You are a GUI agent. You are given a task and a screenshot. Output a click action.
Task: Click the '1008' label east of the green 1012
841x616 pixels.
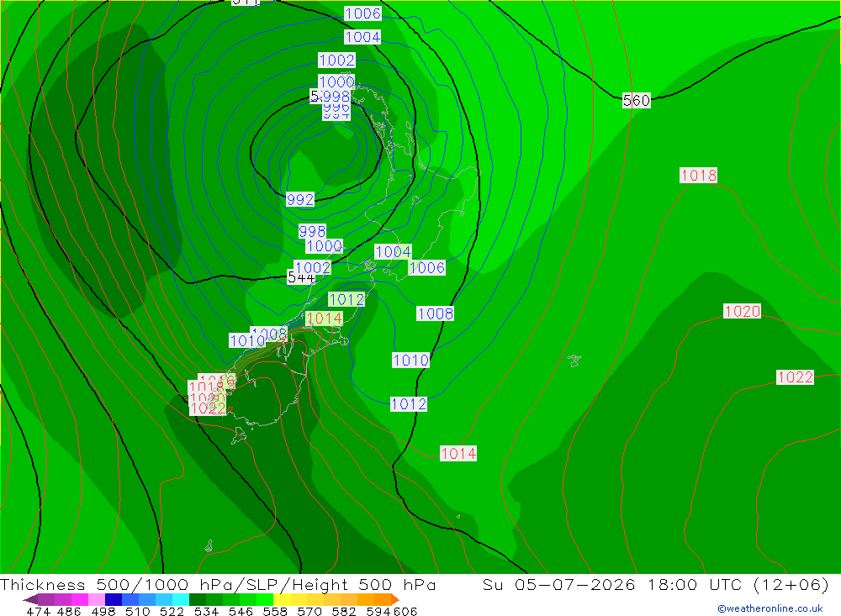point(435,313)
